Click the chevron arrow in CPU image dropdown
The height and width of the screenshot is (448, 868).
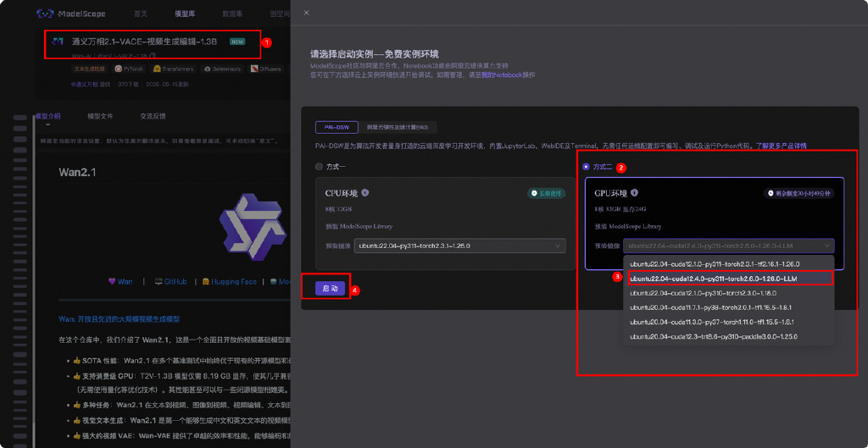[x=558, y=246]
